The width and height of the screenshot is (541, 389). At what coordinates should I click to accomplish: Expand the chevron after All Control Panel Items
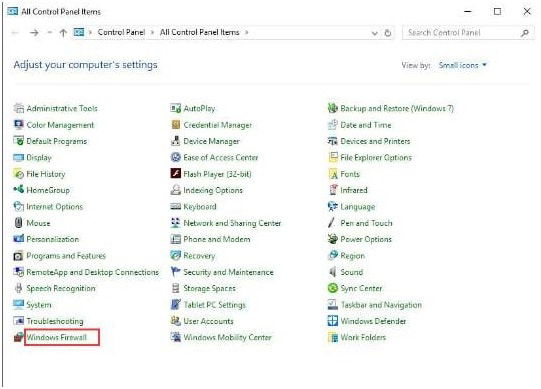click(247, 32)
